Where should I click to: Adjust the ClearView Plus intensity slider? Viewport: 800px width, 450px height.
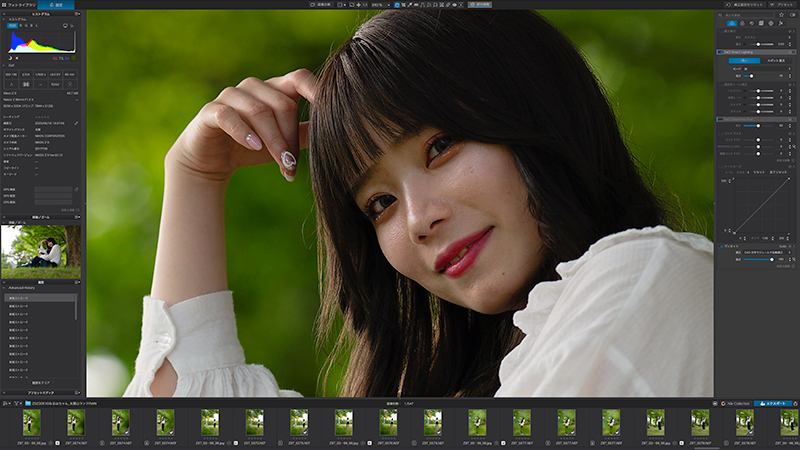coord(758,126)
